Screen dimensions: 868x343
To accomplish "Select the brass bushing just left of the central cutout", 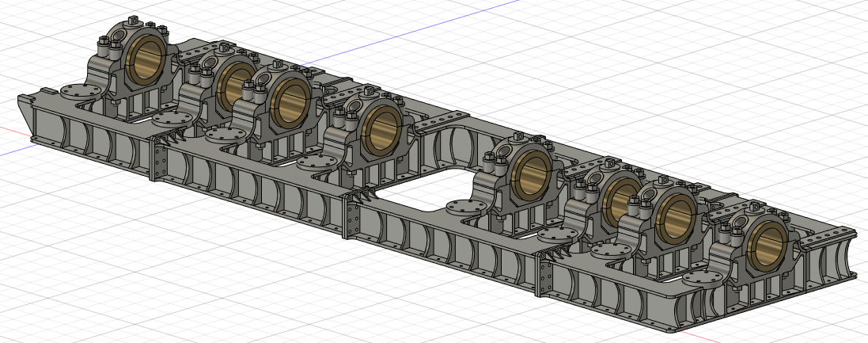I will coord(382,130).
